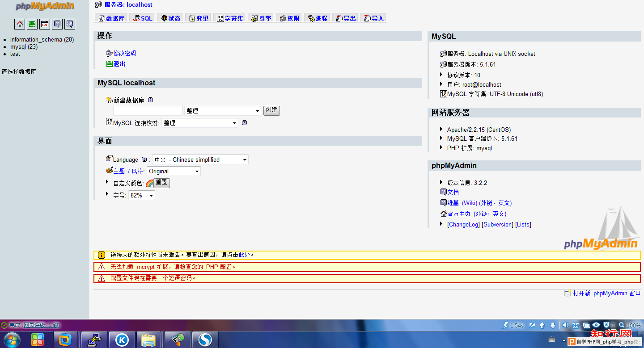Open the blue K application in taskbar
This screenshot has width=644, height=348.
click(x=122, y=340)
